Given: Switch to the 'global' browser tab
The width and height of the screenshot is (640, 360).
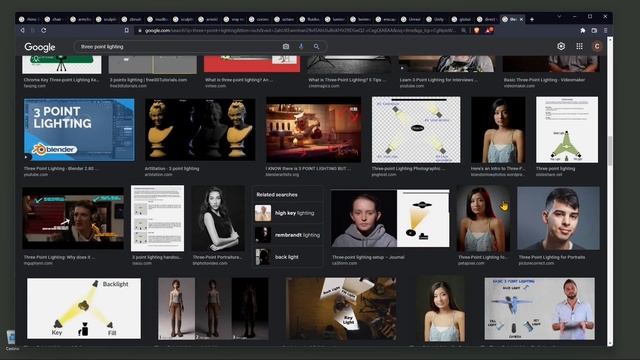Looking at the screenshot, I should click(461, 19).
